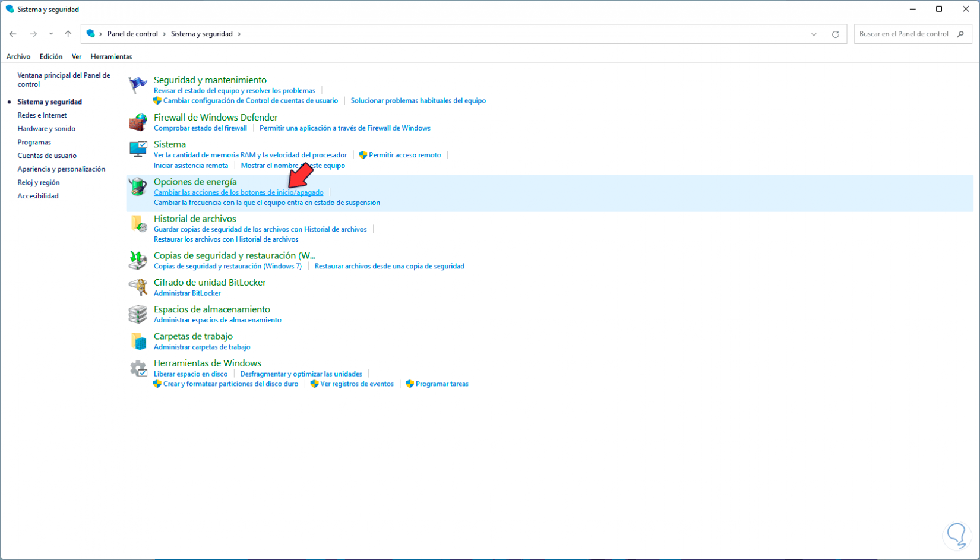The image size is (980, 560).
Task: Click Administrar BitLocker link
Action: [x=187, y=293]
